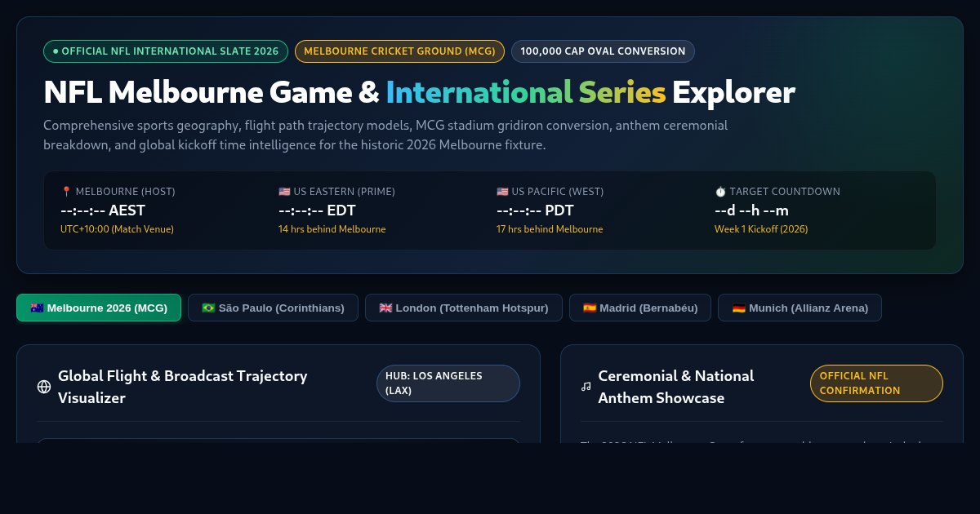Click the Brazilian flag on São Paulo tab
980x514 pixels.
[x=208, y=308]
